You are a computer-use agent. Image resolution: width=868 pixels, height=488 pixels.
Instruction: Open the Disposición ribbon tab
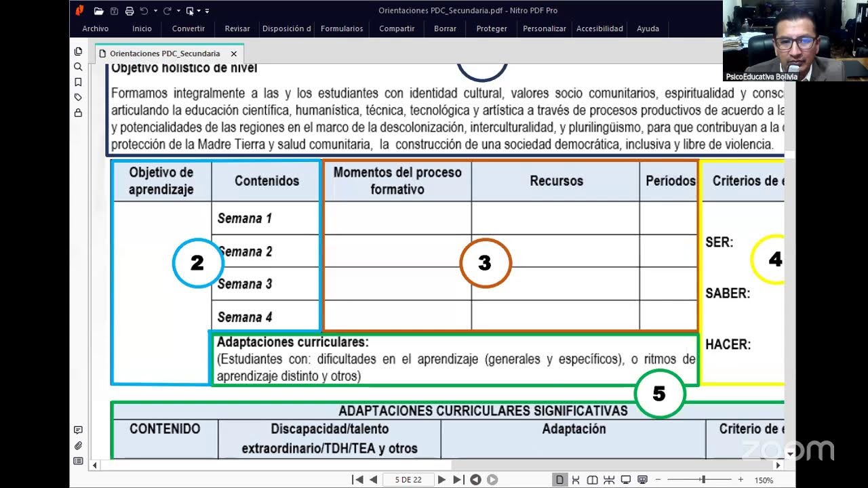(x=287, y=28)
